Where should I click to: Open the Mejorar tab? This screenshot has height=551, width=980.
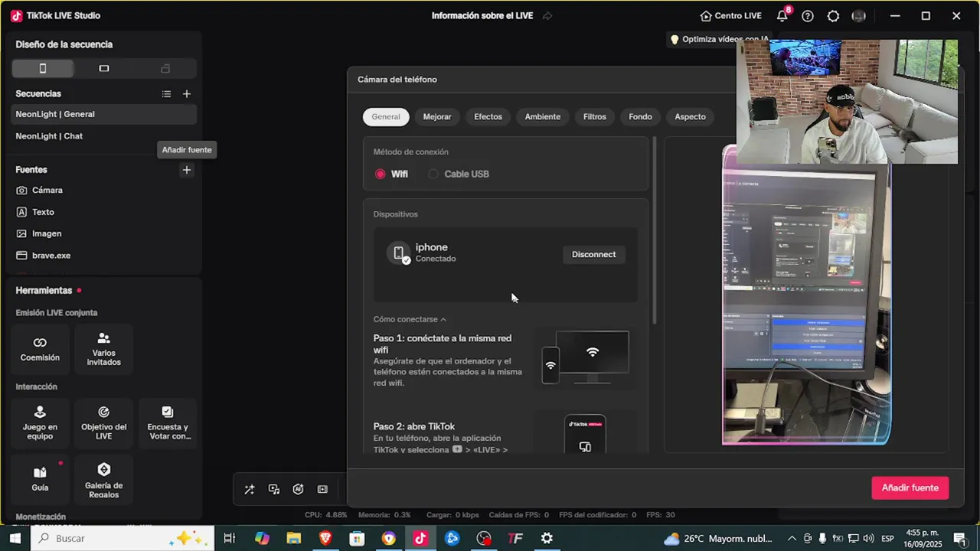click(x=437, y=117)
